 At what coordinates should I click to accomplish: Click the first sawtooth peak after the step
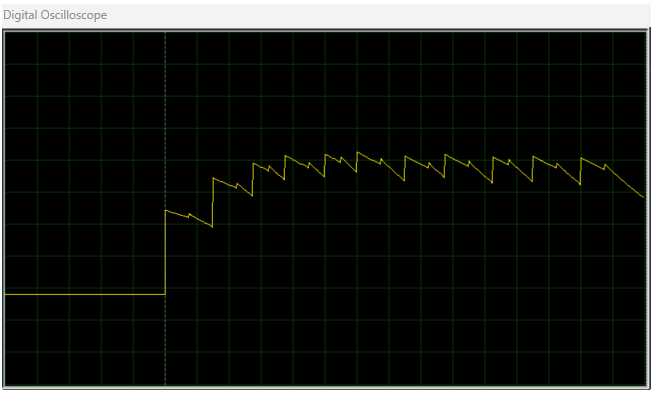[166, 211]
